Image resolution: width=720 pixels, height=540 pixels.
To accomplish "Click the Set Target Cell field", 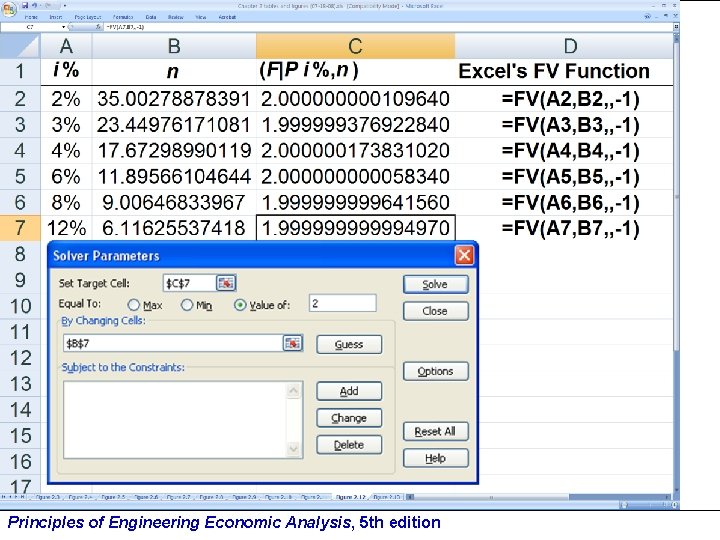I will [x=189, y=283].
